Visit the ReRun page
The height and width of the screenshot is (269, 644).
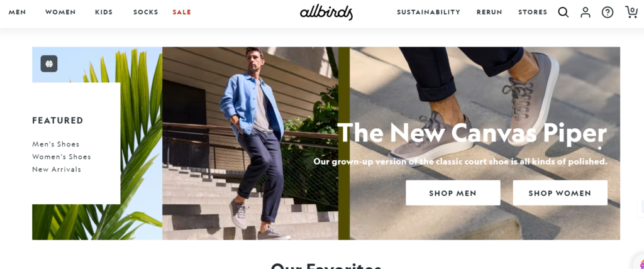tap(489, 13)
